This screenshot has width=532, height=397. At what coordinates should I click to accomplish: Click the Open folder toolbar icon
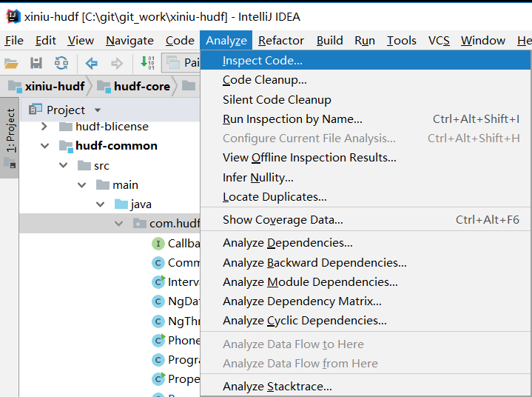(11, 64)
